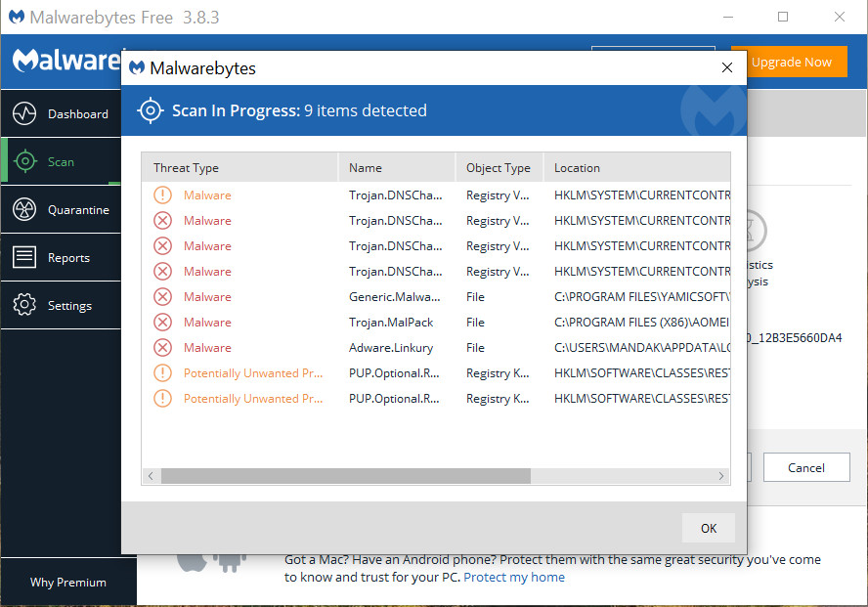Click warning icon on first Potentially Unwanted row
This screenshot has width=868, height=607.
(162, 373)
